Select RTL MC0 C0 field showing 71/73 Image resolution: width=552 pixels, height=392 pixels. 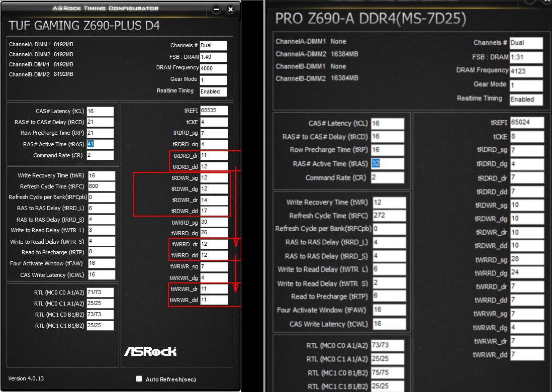(x=101, y=292)
